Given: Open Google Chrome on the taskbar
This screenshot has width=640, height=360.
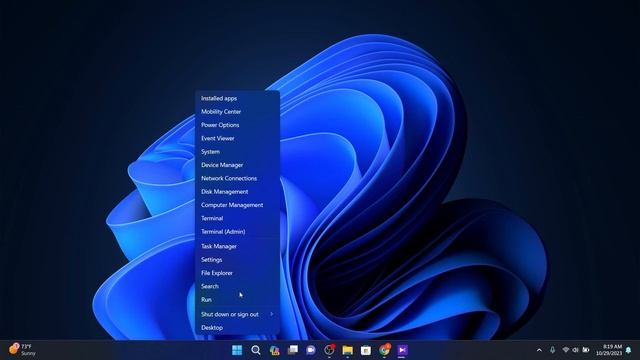Looking at the screenshot, I should [384, 350].
